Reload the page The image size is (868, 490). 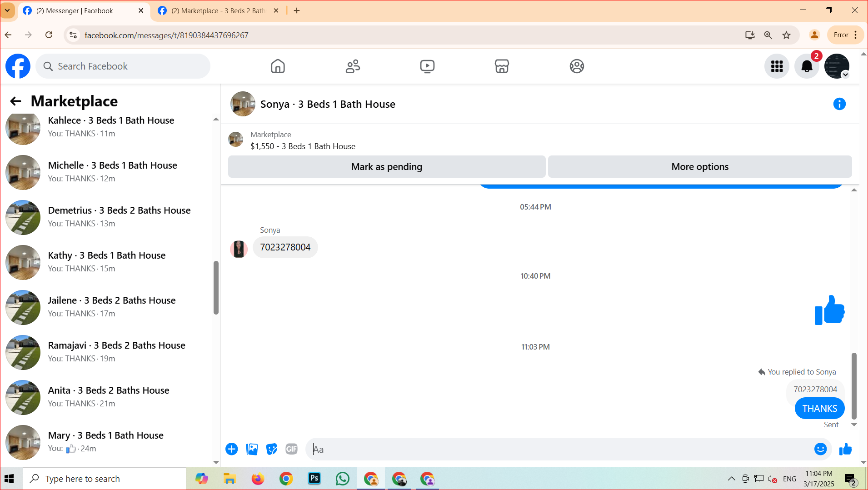[49, 35]
